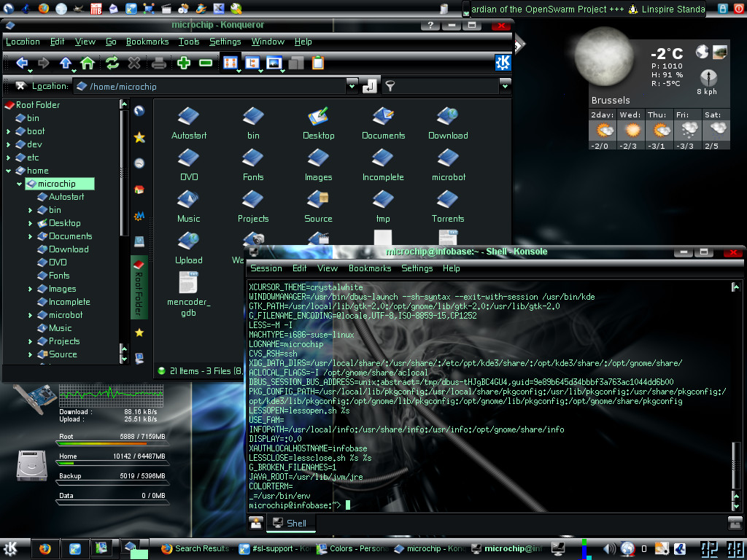The height and width of the screenshot is (560, 747).
Task: Open the history clock in sidebar strip
Action: 139,163
